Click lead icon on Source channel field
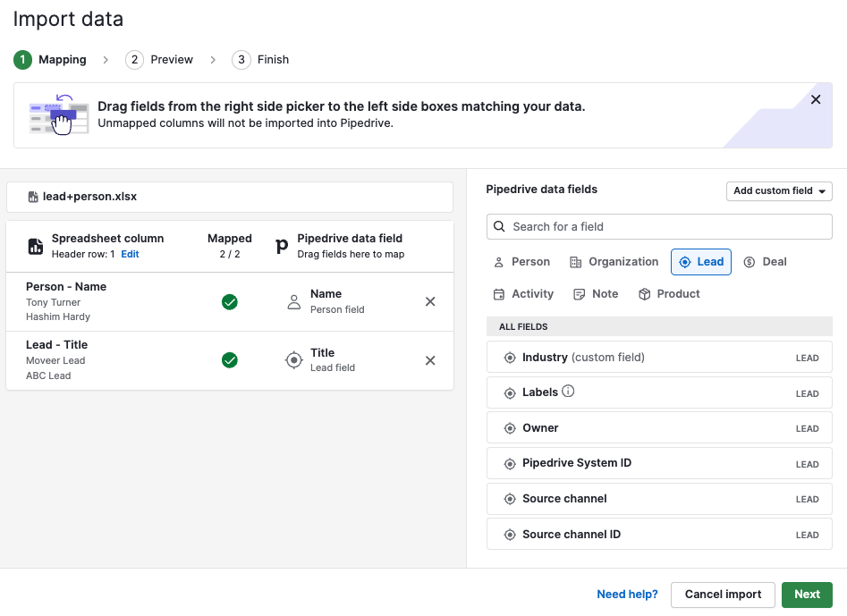847x616 pixels. 510,499
